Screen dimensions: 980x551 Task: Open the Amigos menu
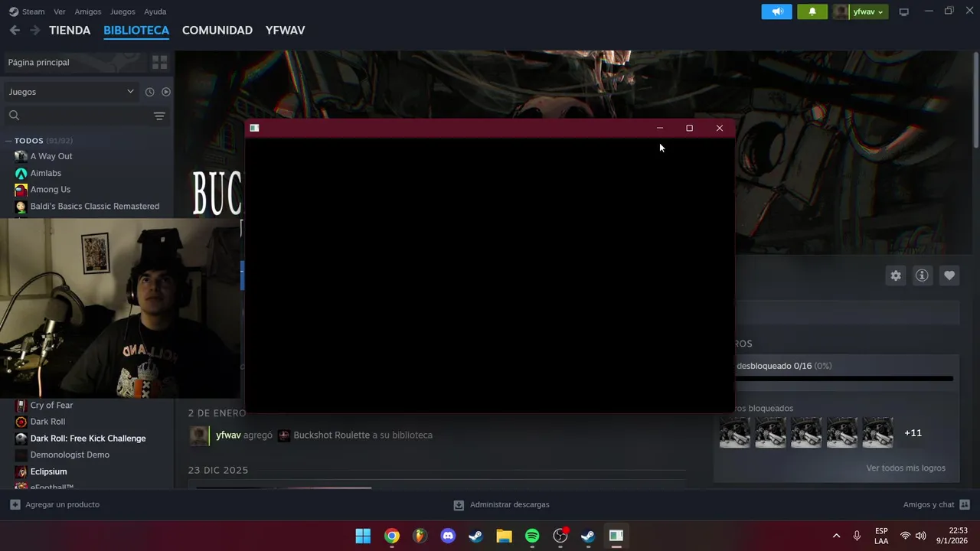click(x=88, y=11)
